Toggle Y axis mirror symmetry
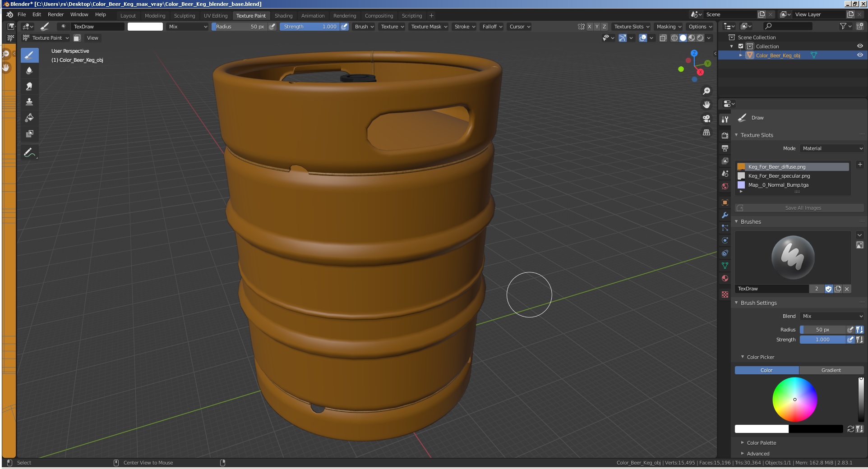868x469 pixels. pos(597,27)
